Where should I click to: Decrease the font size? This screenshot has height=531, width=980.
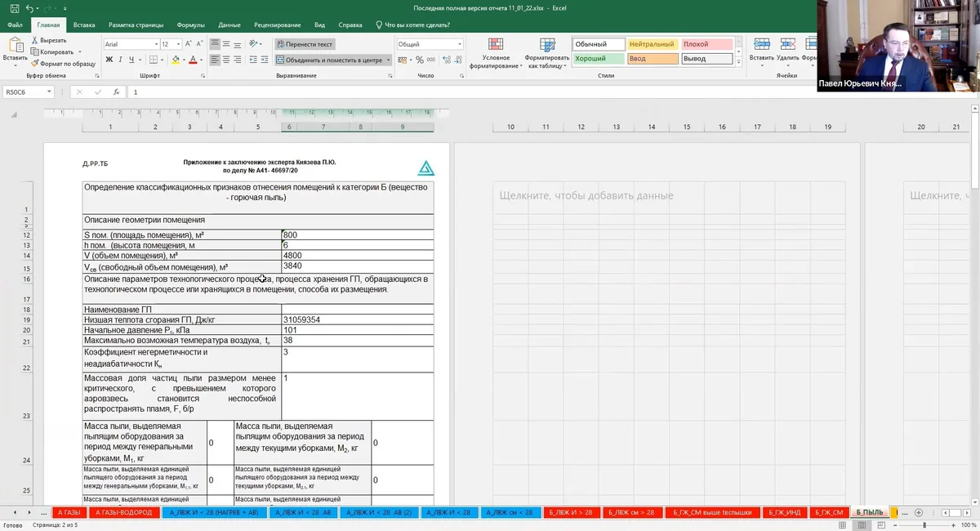click(199, 44)
